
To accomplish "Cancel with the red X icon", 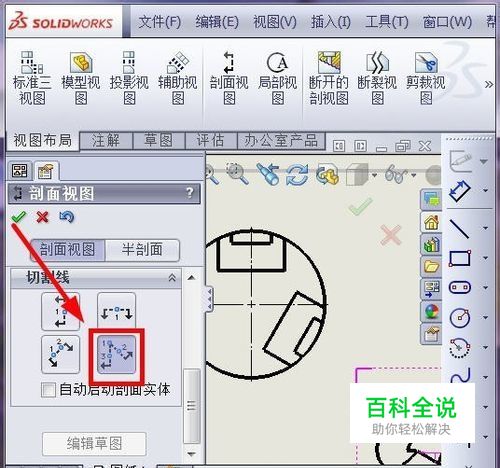I will pos(42,217).
